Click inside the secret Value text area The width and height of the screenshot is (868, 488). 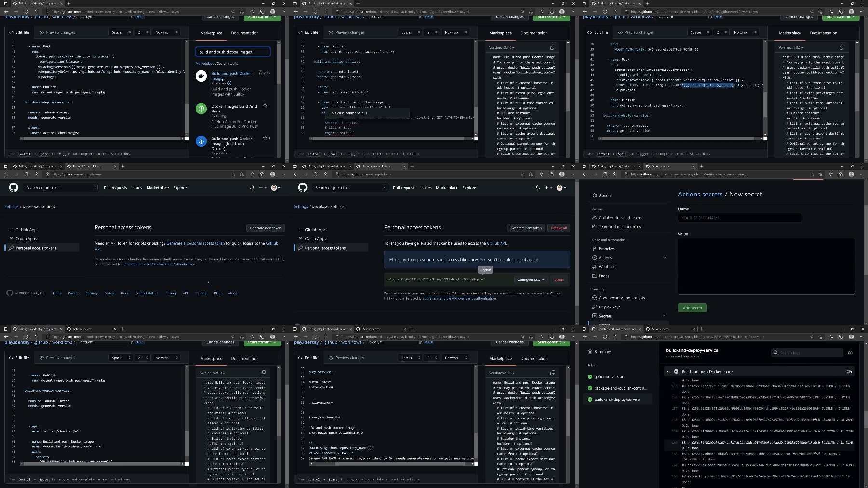(766, 266)
